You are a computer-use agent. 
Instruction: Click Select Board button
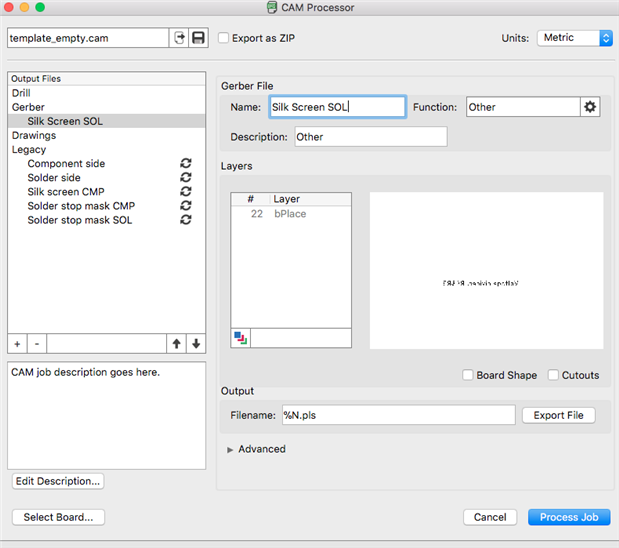[58, 517]
